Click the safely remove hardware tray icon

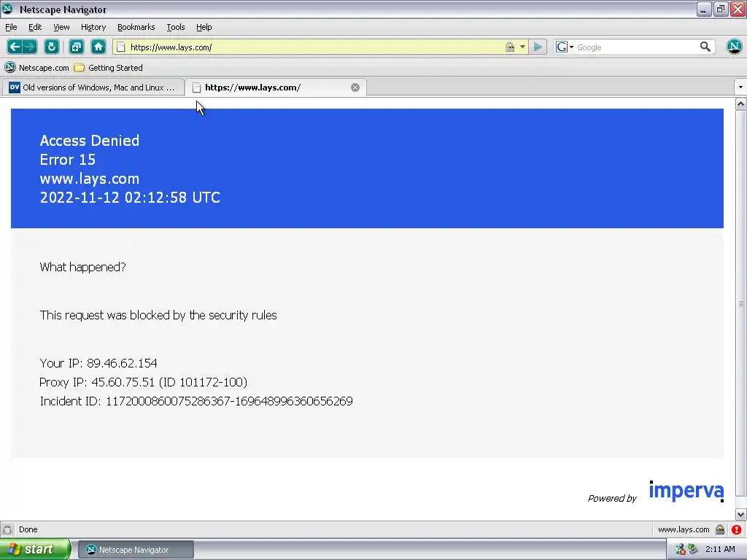coord(693,550)
